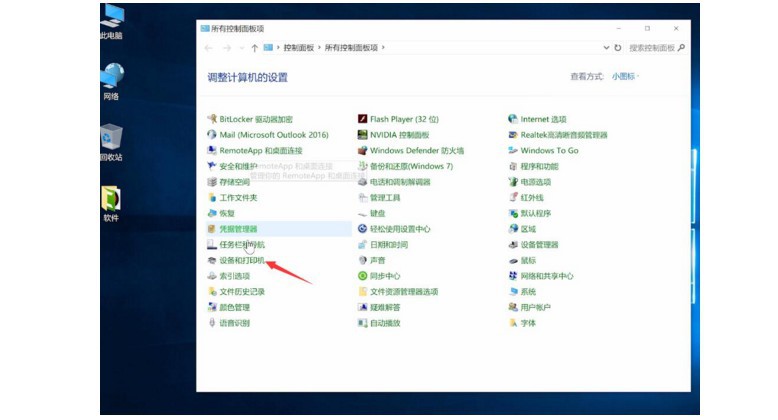Open the 凭据管理器 icon
778x420 pixels.
[212, 229]
